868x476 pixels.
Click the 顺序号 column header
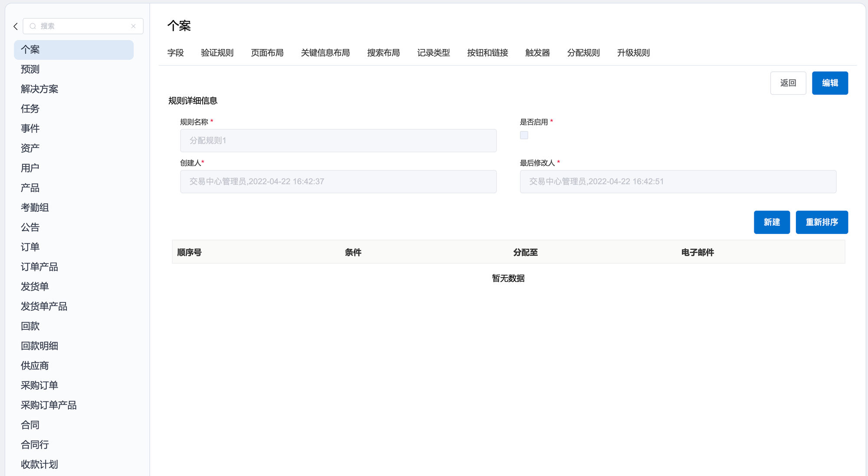189,252
